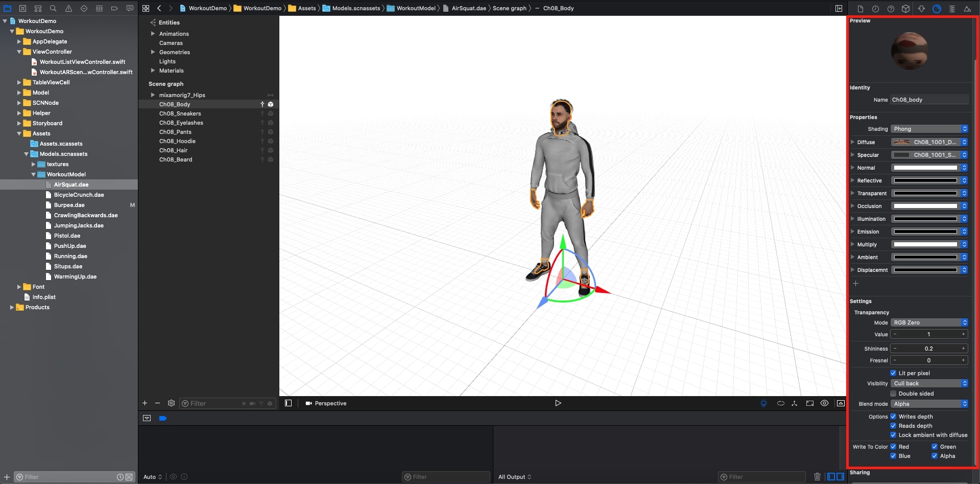Open Transparency Mode RGB Zero dropdown
The image size is (980, 484).
click(929, 322)
